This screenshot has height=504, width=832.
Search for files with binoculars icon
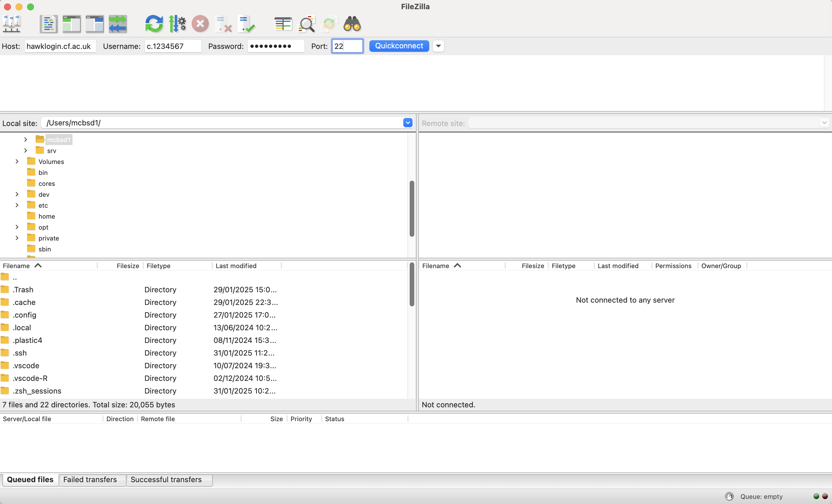[x=352, y=24]
